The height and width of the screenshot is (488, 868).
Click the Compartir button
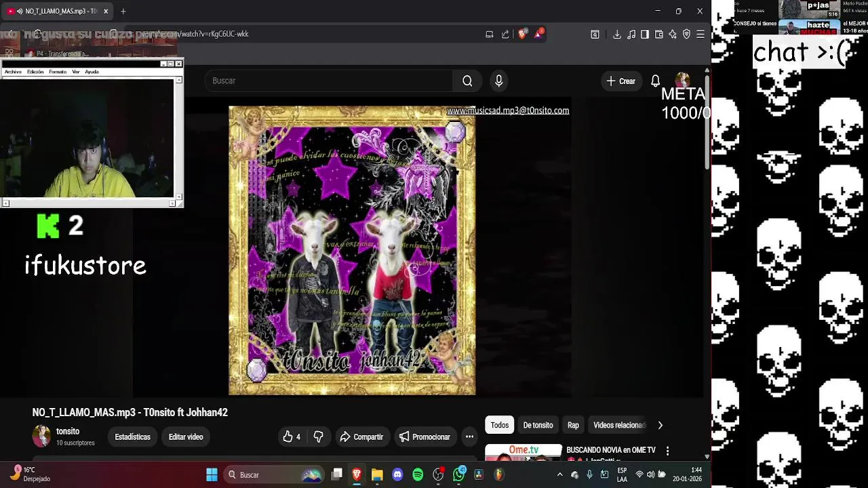pos(361,437)
